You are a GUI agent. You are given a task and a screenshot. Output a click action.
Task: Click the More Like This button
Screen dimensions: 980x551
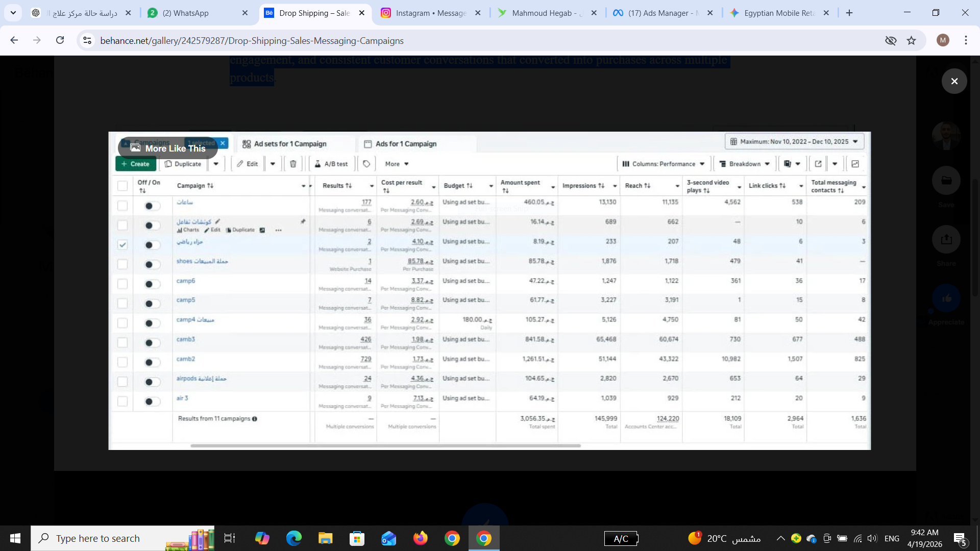click(x=168, y=148)
